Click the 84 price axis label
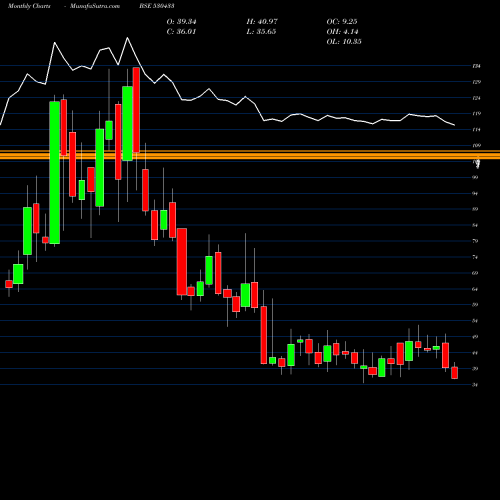Viewport: 500px width, 500px height. (476, 225)
